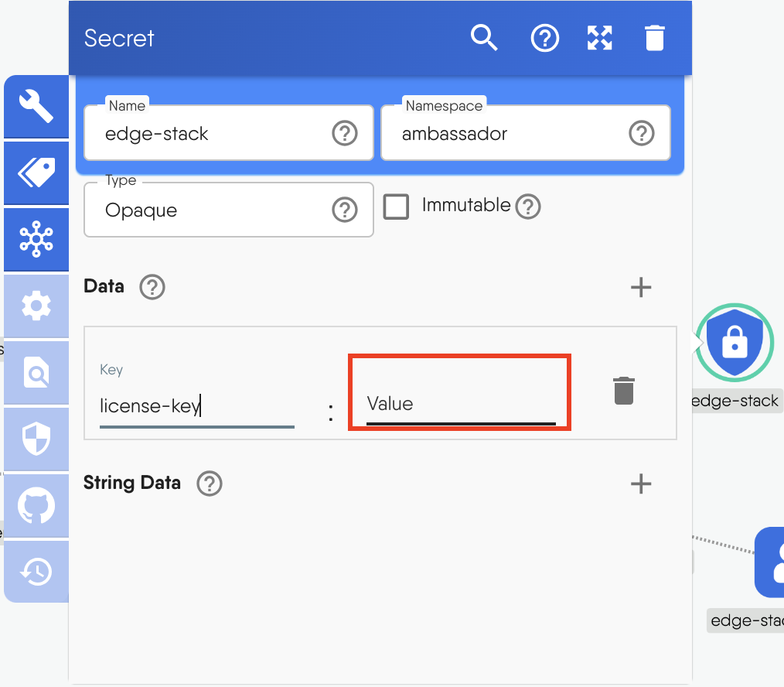This screenshot has width=784, height=687.
Task: Open the wrench settings sidebar tab
Action: pyautogui.click(x=36, y=106)
